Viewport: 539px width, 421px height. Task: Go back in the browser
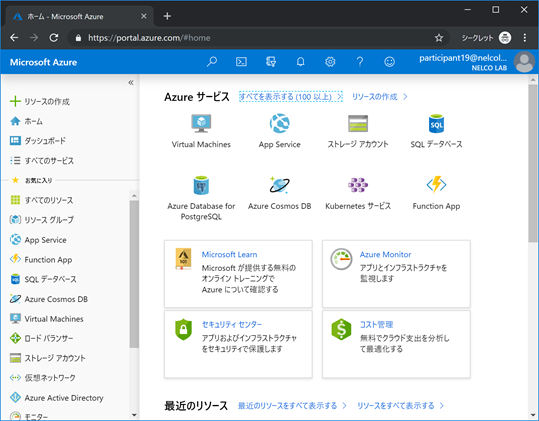(x=14, y=37)
